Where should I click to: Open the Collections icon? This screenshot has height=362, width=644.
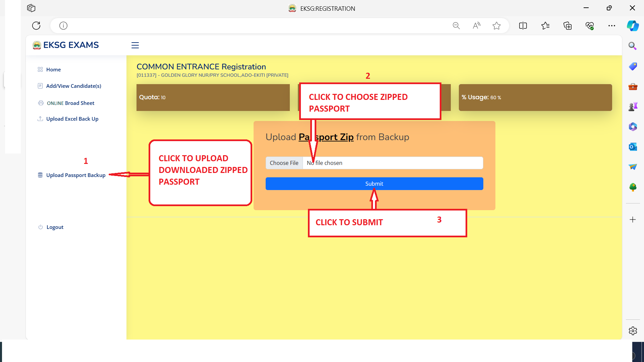coord(567,25)
